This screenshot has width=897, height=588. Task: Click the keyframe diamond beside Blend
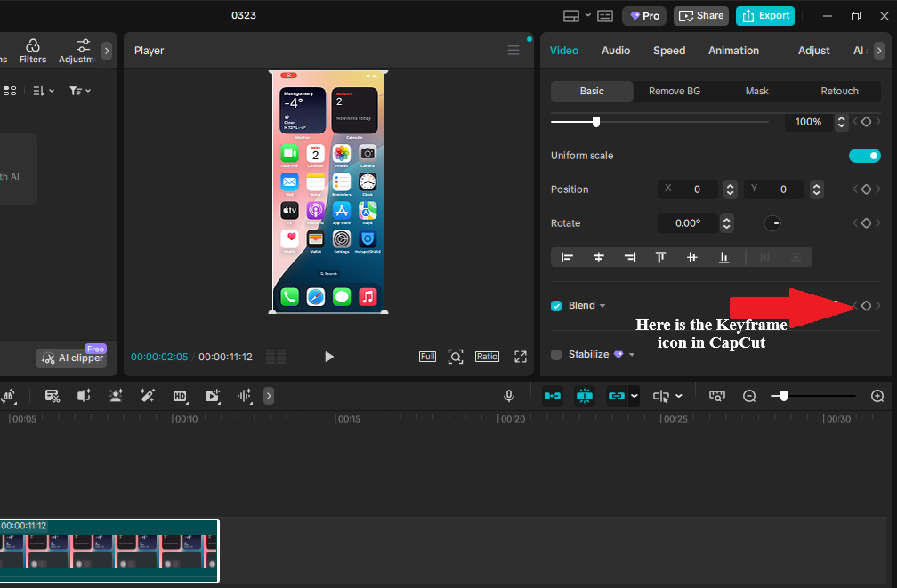point(866,305)
